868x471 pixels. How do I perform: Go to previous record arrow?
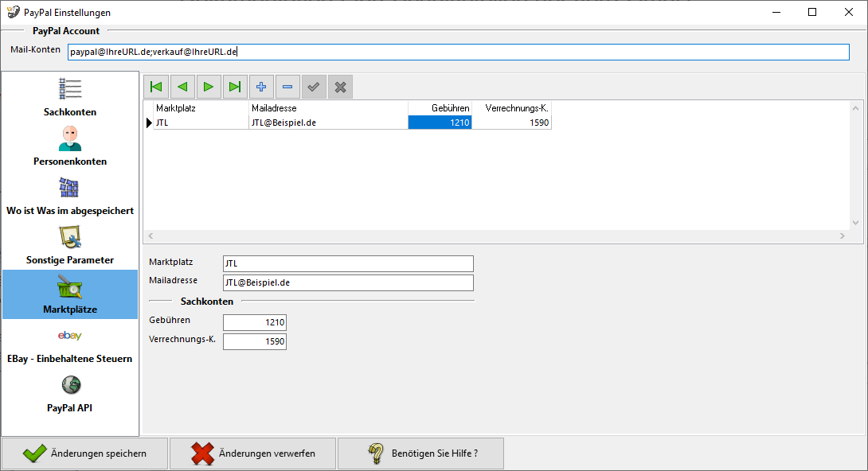(182, 87)
